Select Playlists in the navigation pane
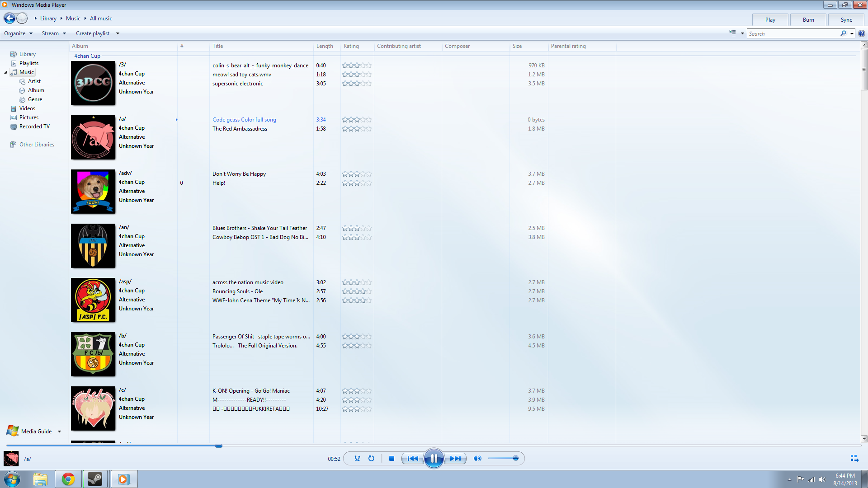The width and height of the screenshot is (868, 488). tap(28, 63)
